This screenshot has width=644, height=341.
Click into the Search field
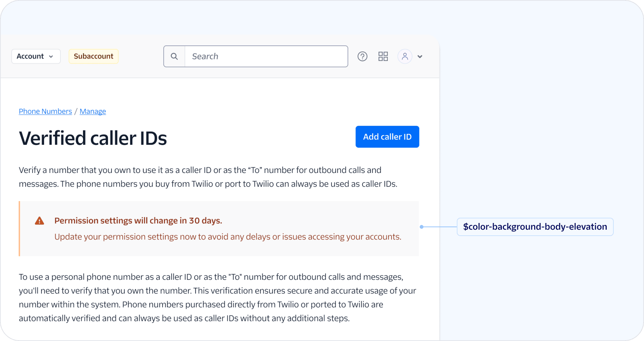(x=266, y=56)
